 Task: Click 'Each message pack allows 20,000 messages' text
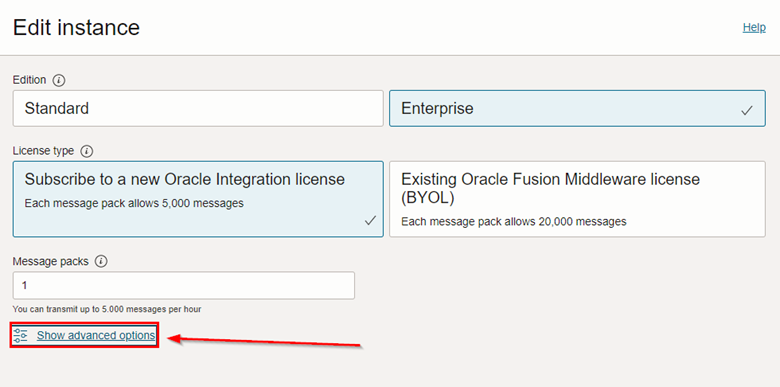coord(514,222)
